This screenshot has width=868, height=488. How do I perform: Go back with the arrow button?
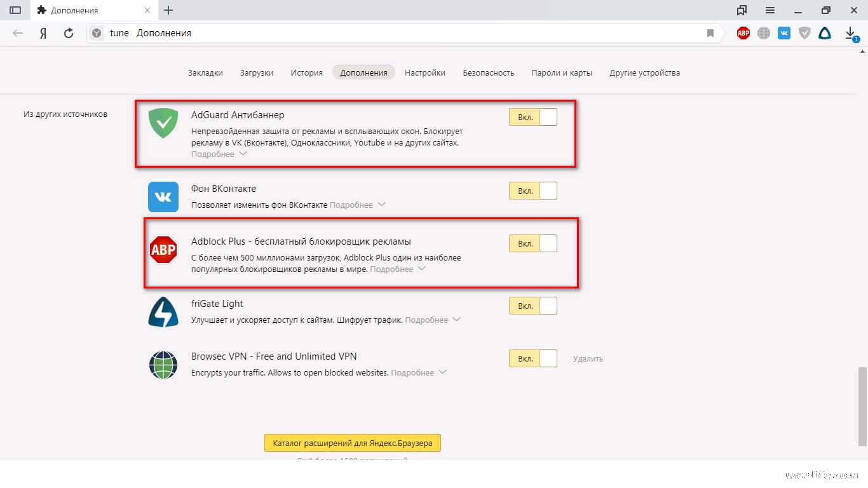pos(18,33)
